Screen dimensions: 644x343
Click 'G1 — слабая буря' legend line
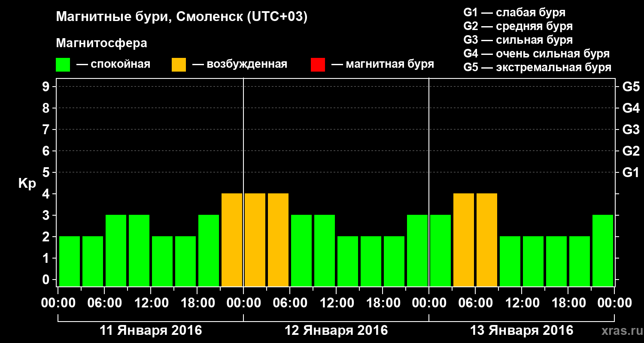(514, 12)
